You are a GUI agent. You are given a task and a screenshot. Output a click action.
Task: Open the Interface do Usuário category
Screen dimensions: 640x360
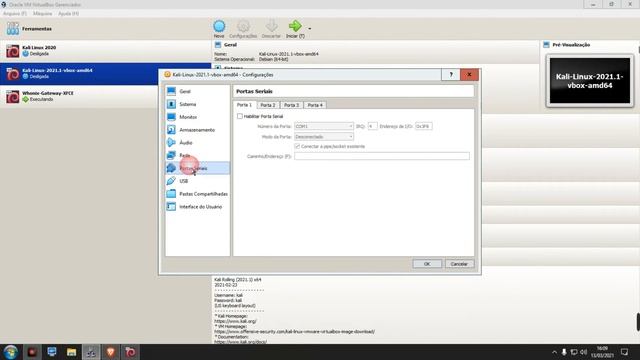197,207
